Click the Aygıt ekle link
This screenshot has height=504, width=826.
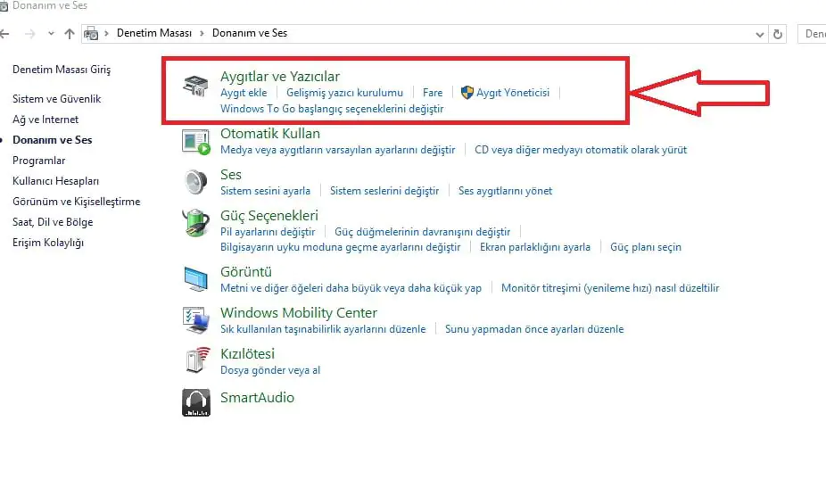(244, 93)
